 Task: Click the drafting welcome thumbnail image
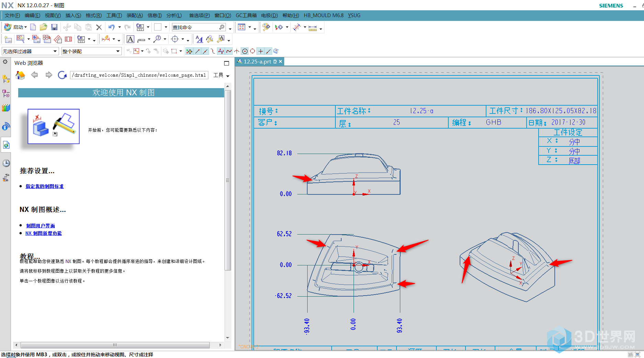pyautogui.click(x=54, y=126)
